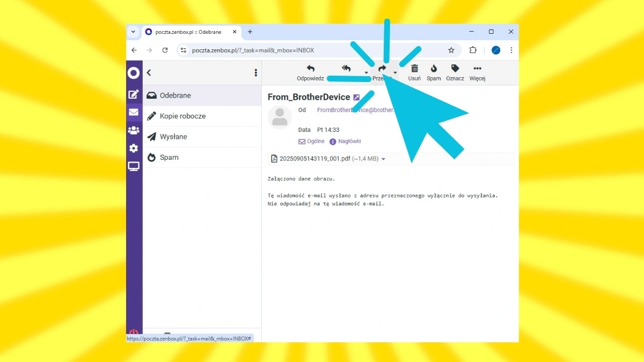
Task: Mark message as Spam in toolbar
Action: (434, 73)
